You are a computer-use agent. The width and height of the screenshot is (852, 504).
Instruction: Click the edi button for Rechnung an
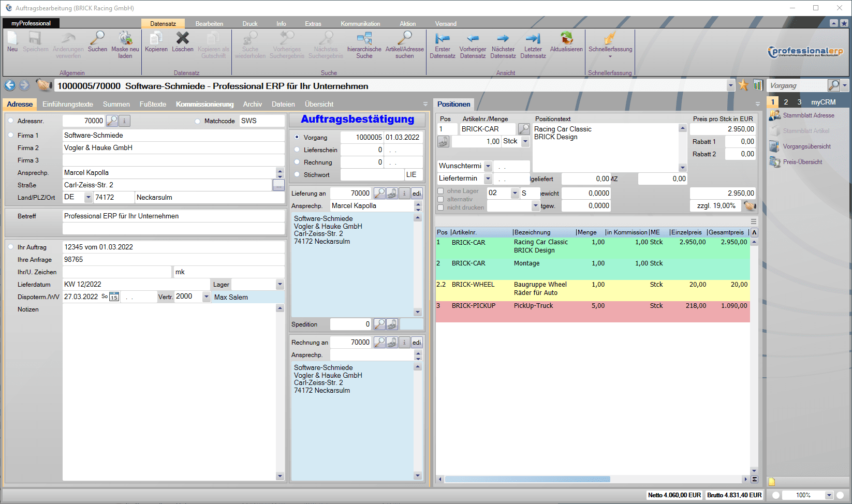(417, 342)
